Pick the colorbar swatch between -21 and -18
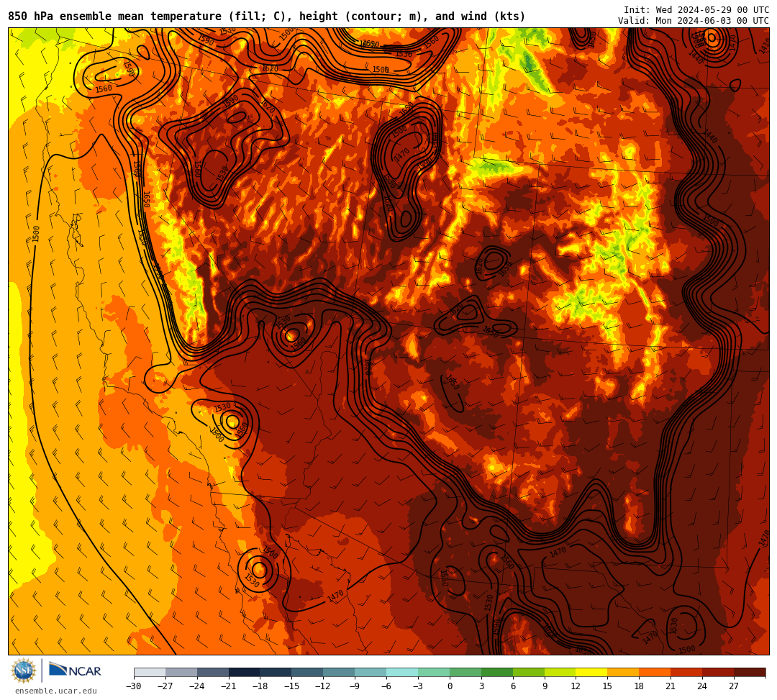 pyautogui.click(x=245, y=672)
